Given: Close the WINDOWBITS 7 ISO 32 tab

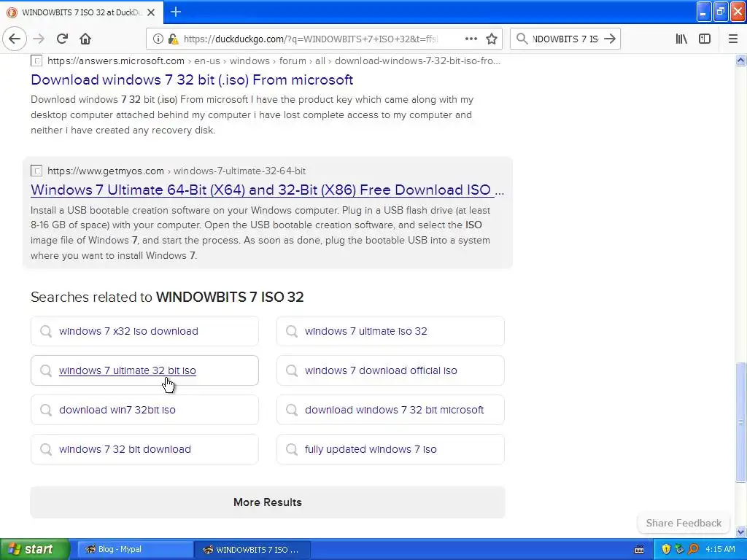Looking at the screenshot, I should click(x=151, y=12).
